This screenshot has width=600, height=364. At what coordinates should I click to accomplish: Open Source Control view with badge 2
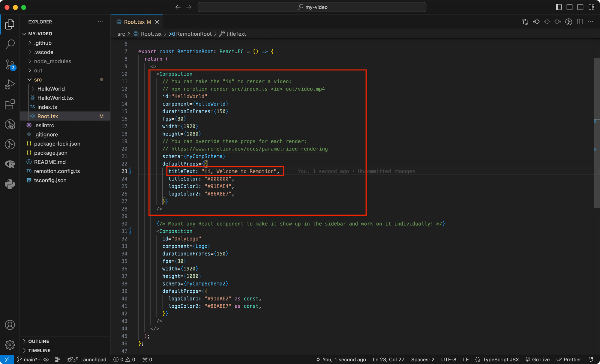pos(10,64)
